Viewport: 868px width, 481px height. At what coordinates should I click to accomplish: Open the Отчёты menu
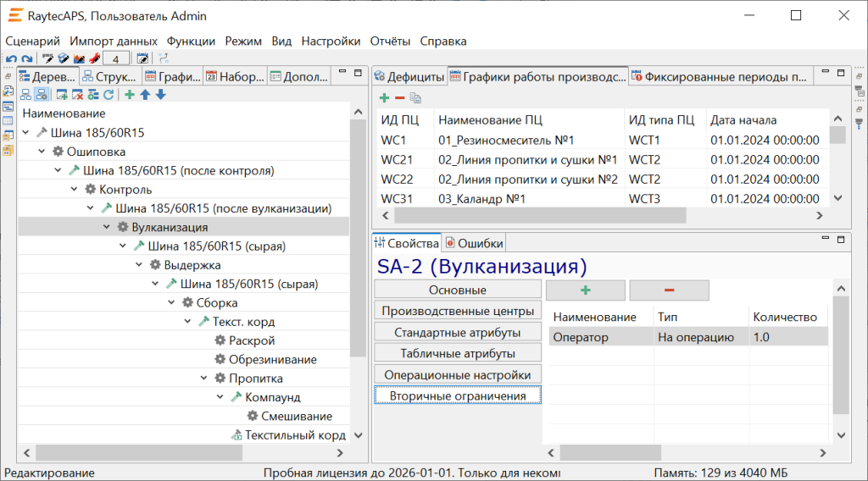point(390,41)
